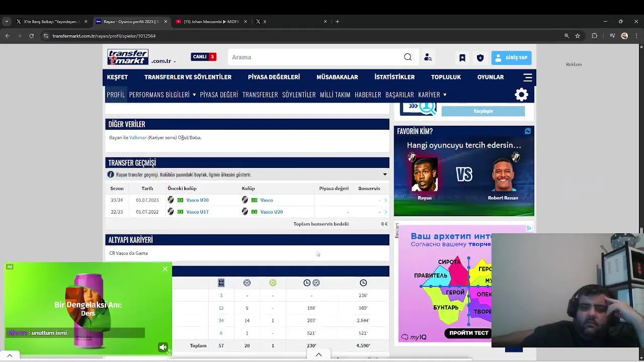Open the İSTATİSTİKLER menu
Screen dimensions: 644x362
(x=394, y=77)
